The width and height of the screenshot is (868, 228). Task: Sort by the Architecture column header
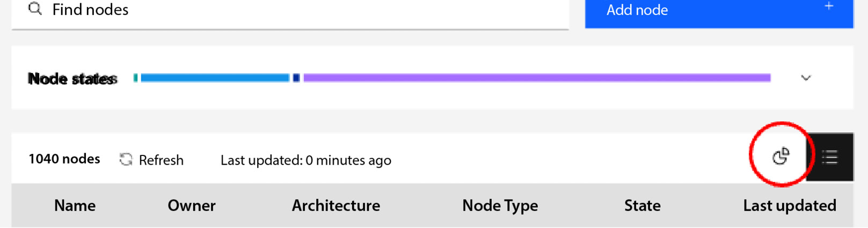[336, 205]
